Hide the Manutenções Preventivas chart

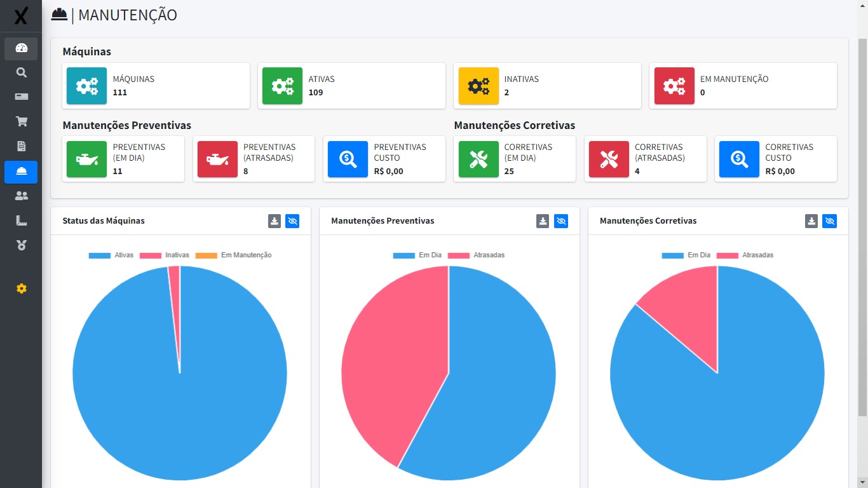[x=561, y=221]
